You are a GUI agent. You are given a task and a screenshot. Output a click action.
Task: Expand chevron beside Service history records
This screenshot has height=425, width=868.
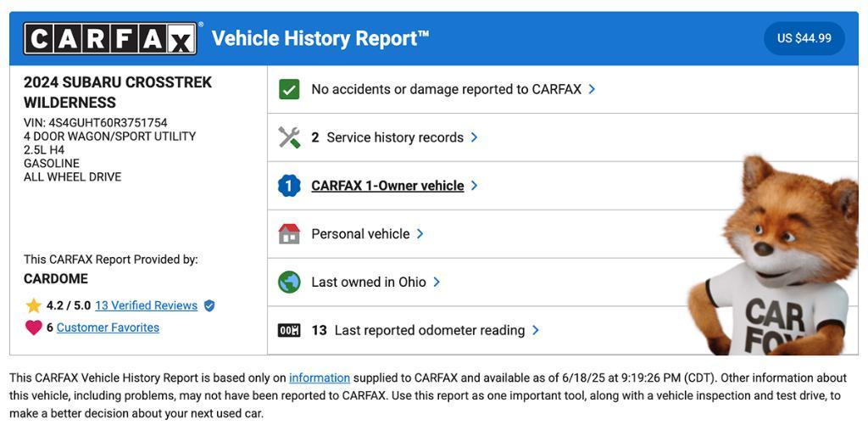tap(474, 137)
